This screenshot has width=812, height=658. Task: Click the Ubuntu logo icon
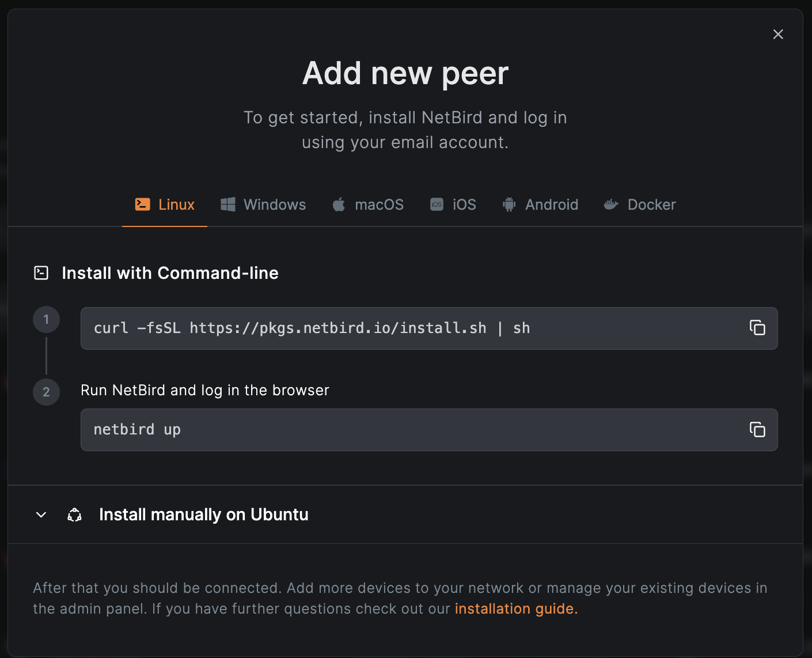[x=75, y=515]
